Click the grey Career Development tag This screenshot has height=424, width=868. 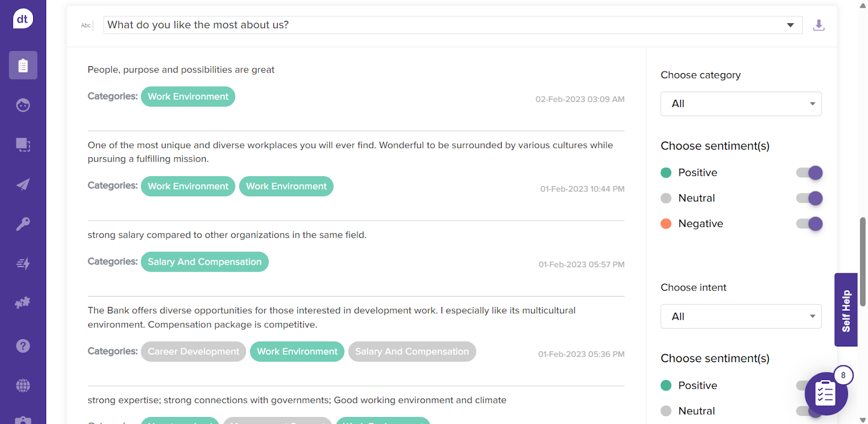[193, 351]
